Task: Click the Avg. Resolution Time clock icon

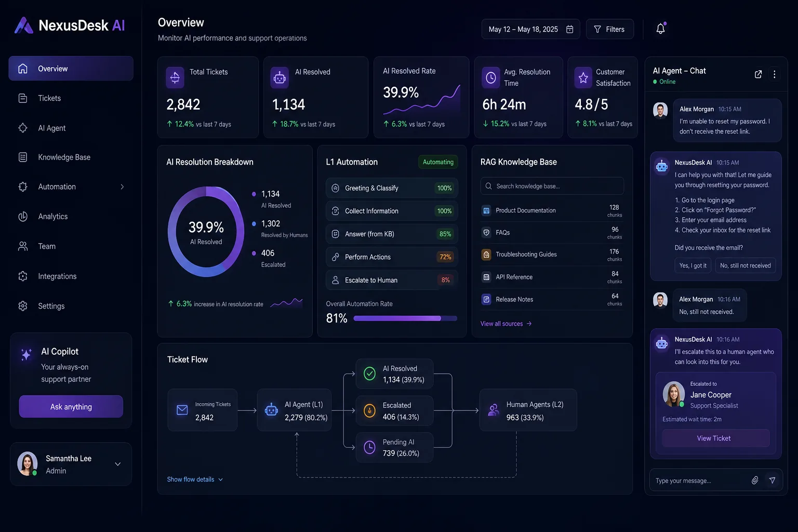Action: (x=491, y=77)
